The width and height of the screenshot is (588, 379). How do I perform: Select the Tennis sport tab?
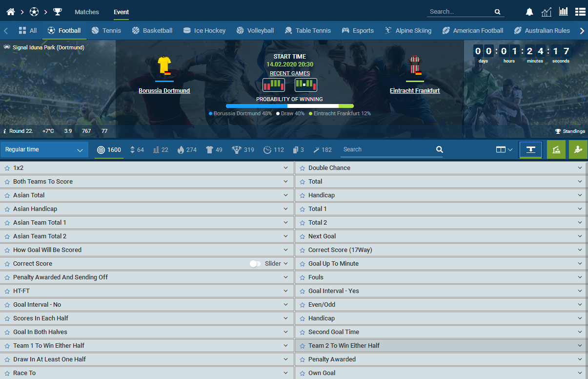(106, 30)
